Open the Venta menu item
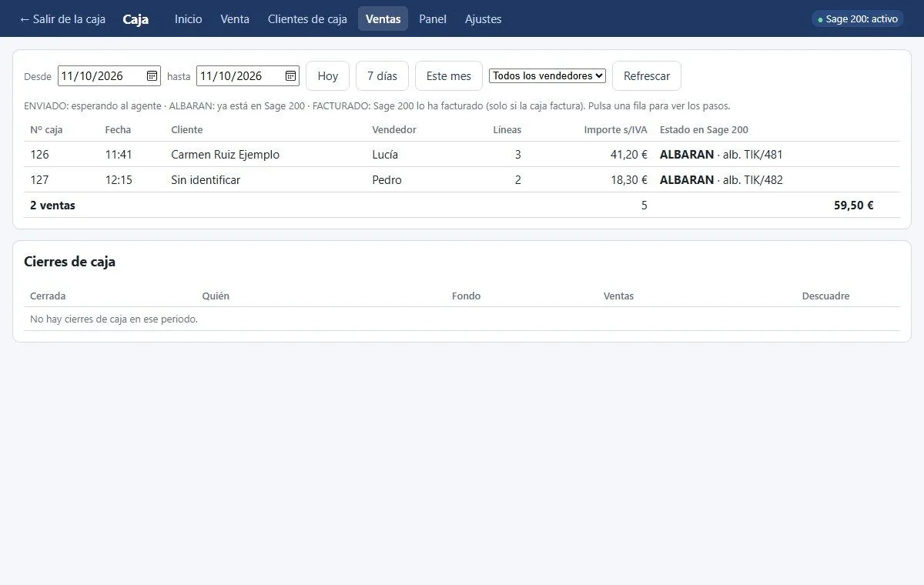The image size is (924, 585). pyautogui.click(x=235, y=18)
